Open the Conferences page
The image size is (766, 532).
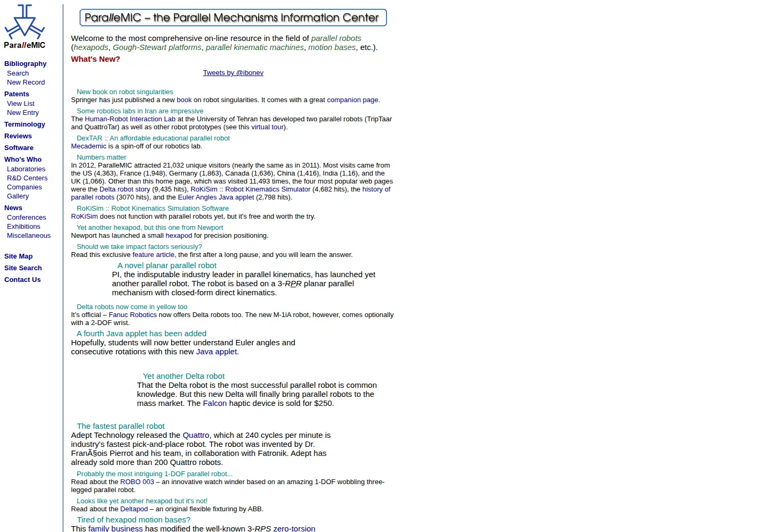(27, 218)
